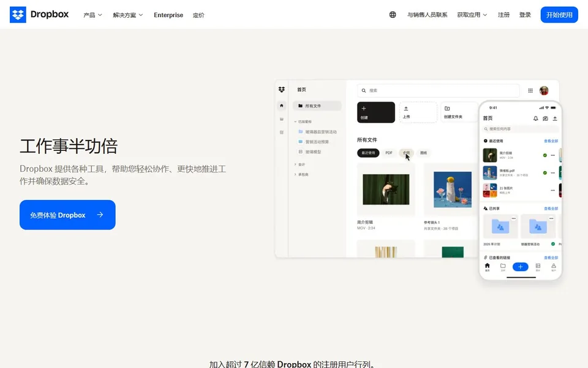Tap the blue plus button on phone
This screenshot has width=588, height=368.
520,267
